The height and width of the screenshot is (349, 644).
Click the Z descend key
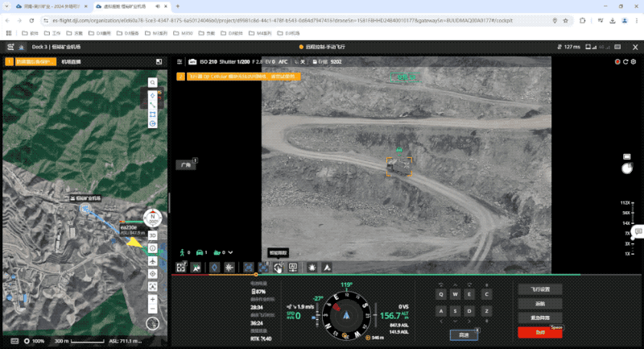(487, 311)
